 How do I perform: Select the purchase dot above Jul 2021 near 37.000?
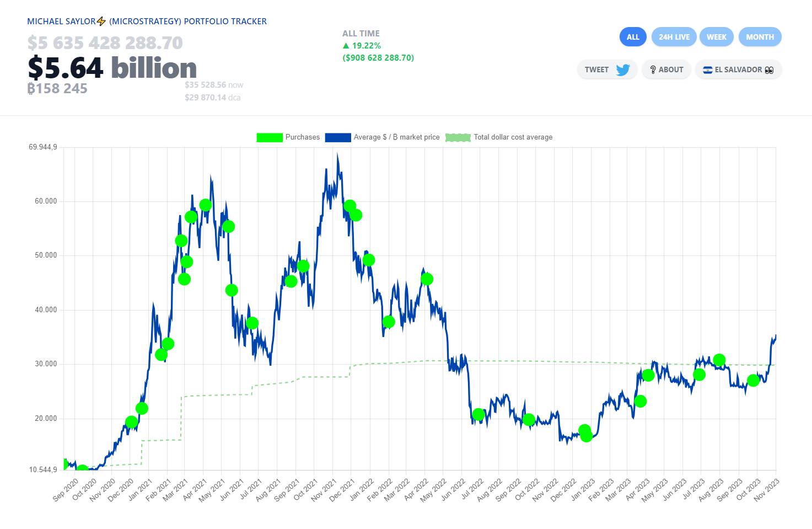pyautogui.click(x=252, y=323)
